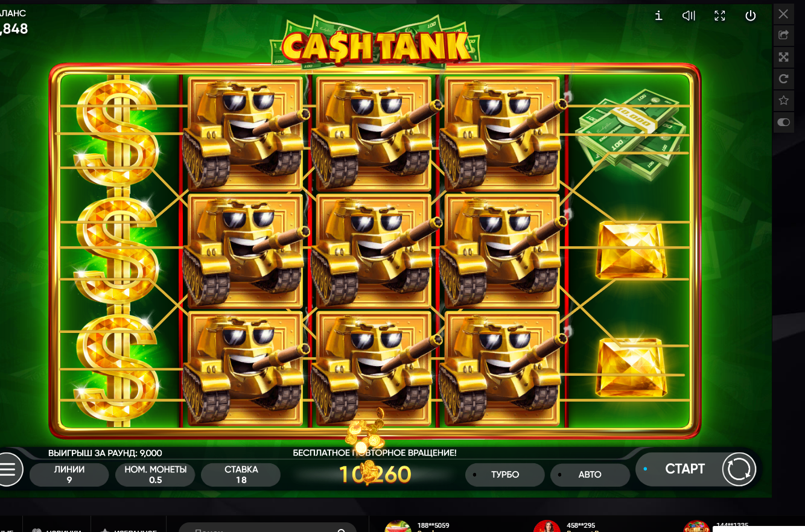
Task: Click the power exit icon
Action: [751, 16]
